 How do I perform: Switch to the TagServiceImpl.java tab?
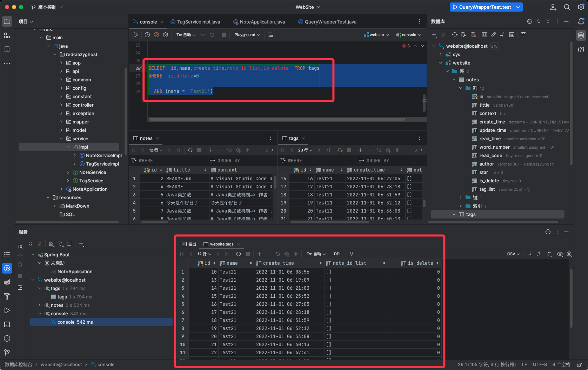pos(198,22)
